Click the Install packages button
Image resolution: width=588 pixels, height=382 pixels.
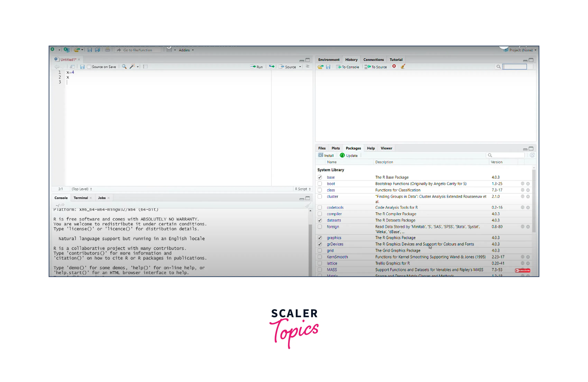click(326, 155)
